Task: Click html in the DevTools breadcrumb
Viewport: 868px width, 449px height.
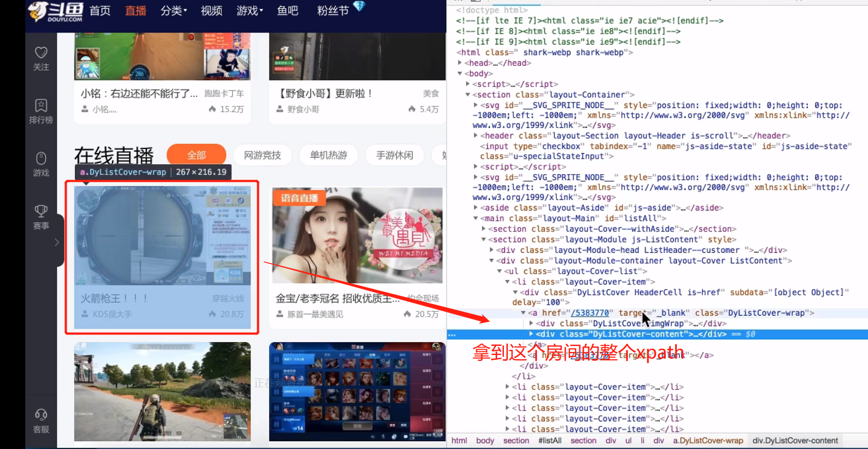Action: tap(459, 441)
